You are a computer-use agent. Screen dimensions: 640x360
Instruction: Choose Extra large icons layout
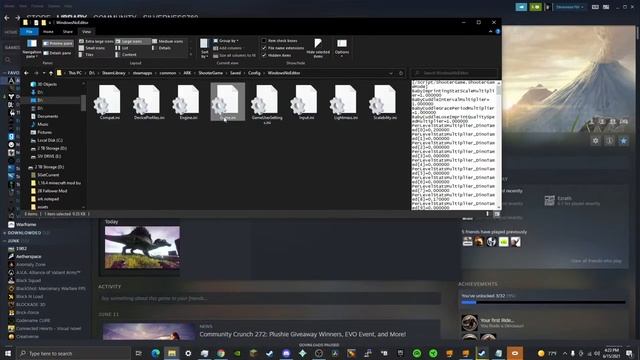[96, 41]
